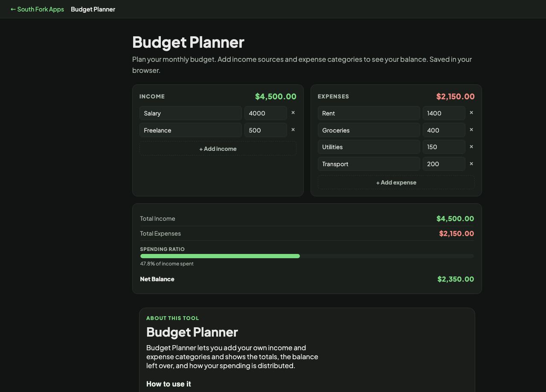
Task: Click the Add expense button
Action: click(396, 182)
